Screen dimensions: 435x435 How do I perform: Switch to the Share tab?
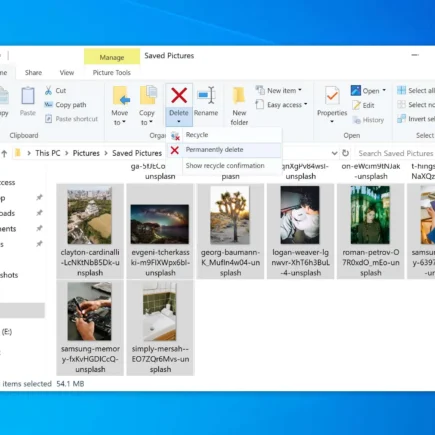33,73
